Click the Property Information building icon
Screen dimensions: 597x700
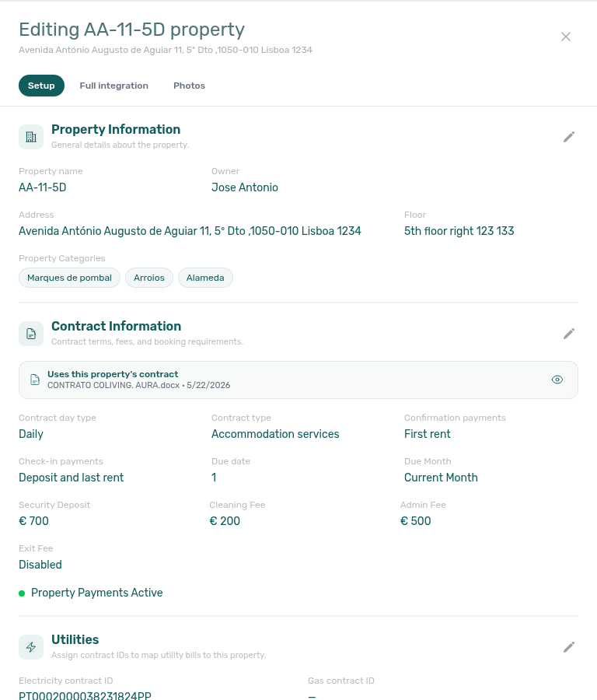[31, 137]
